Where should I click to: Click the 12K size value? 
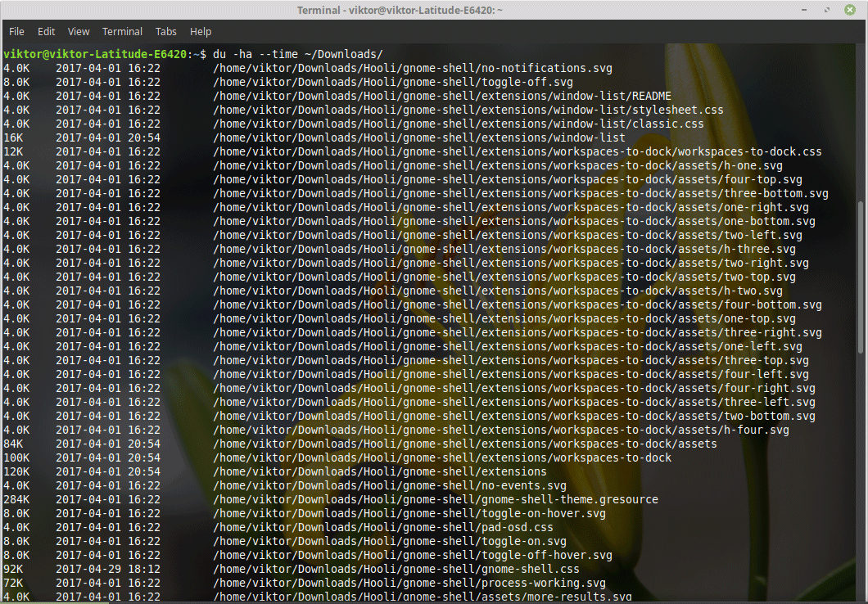[x=13, y=151]
